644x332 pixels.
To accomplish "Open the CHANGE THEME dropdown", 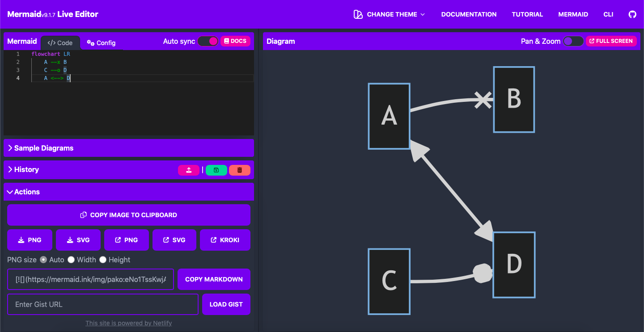I will [x=389, y=14].
